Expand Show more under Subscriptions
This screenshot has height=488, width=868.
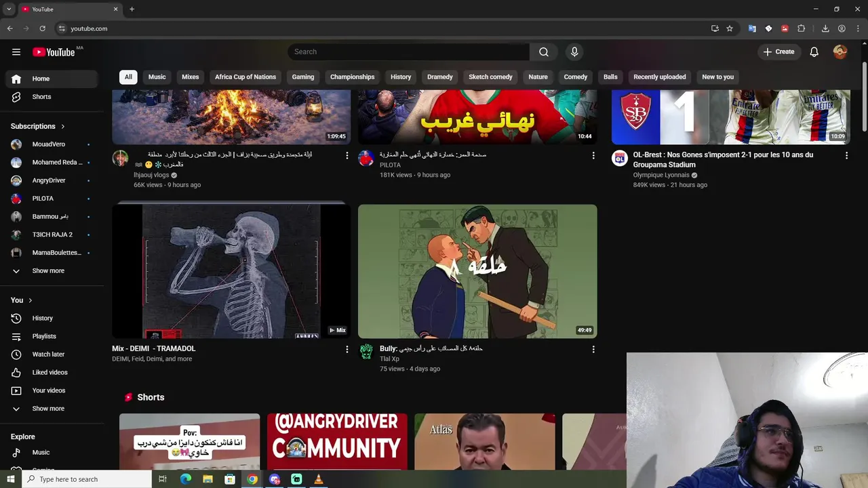click(x=52, y=271)
